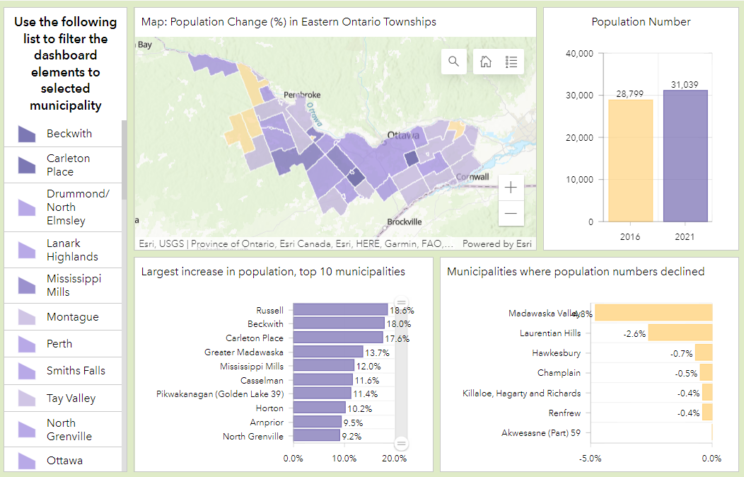Pick Montague in the filter list
744x477 pixels.
coord(63,317)
